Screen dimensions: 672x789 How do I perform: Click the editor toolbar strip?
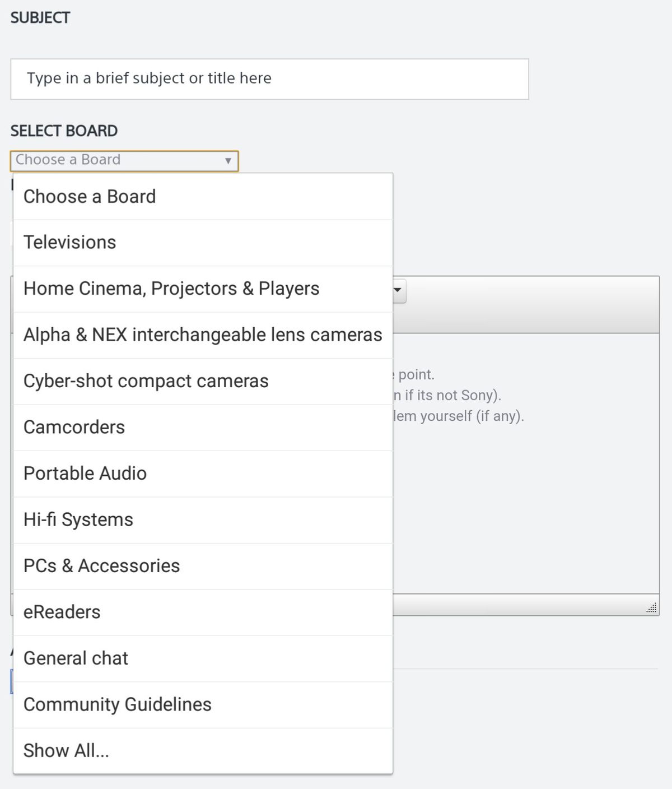coord(532,304)
